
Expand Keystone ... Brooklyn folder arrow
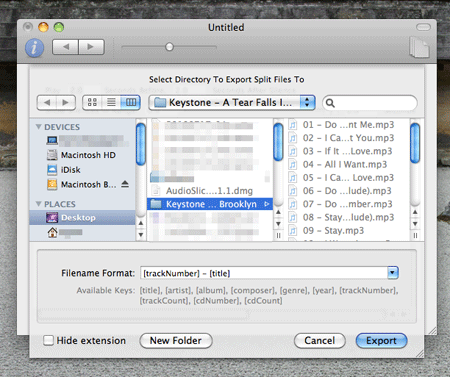[x=267, y=204]
